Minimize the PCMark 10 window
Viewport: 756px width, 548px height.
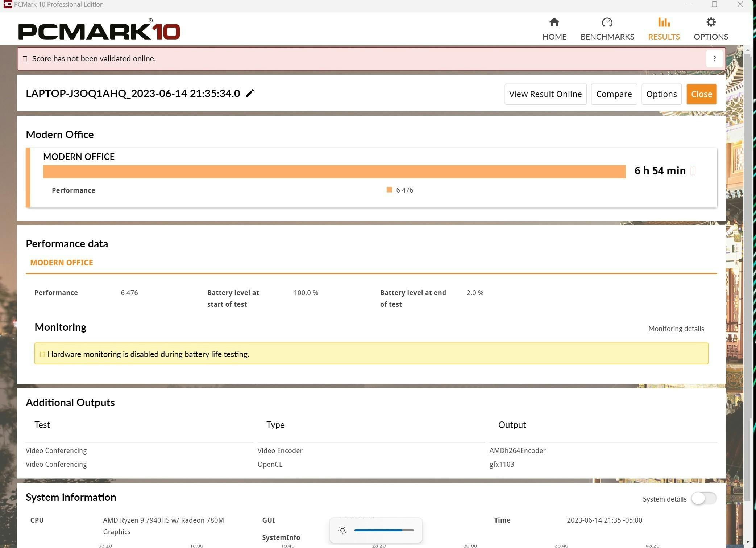[x=689, y=4]
